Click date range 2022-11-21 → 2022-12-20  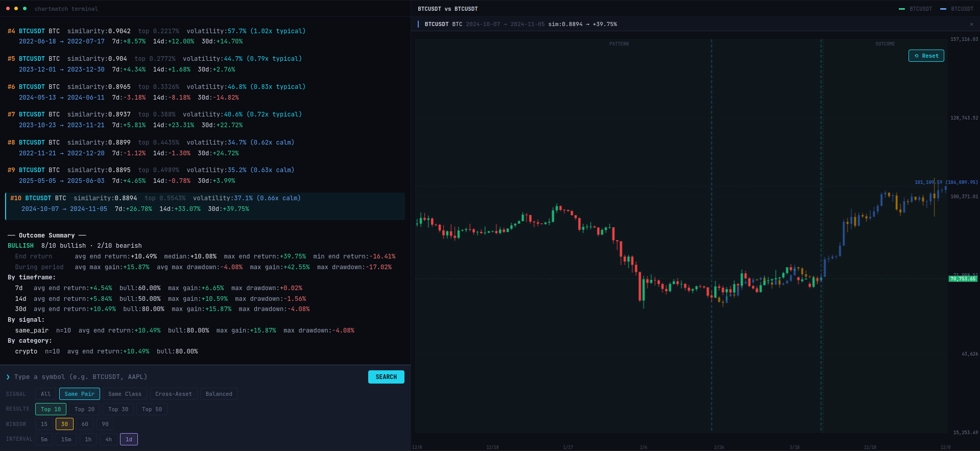[x=62, y=153]
